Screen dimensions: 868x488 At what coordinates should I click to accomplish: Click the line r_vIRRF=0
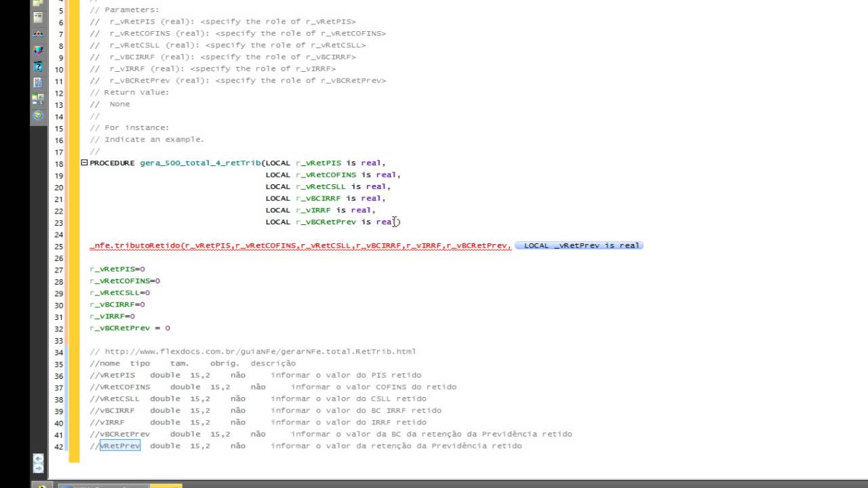tap(113, 316)
